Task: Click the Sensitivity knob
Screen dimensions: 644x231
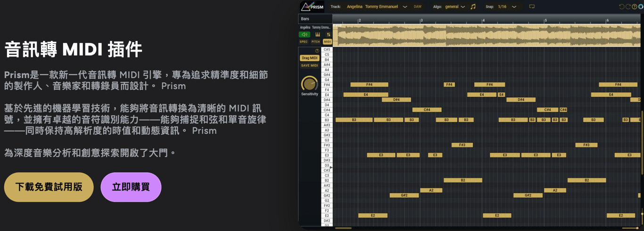Action: 310,84
